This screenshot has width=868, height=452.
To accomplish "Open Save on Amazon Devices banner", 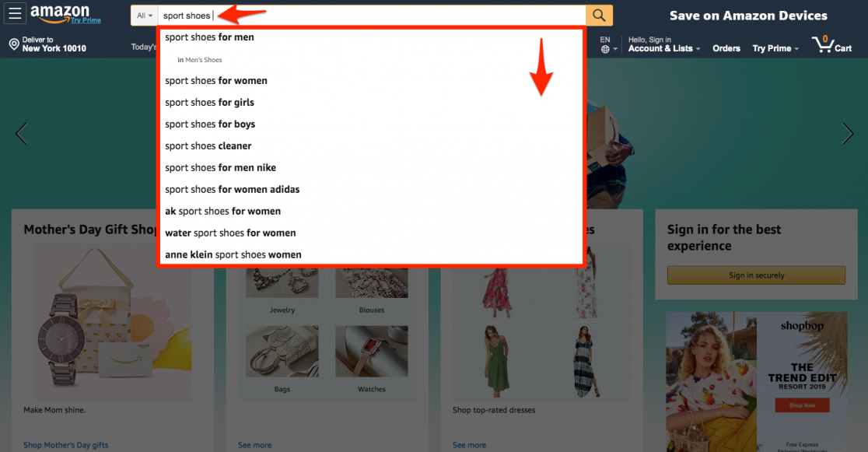I will 747,15.
